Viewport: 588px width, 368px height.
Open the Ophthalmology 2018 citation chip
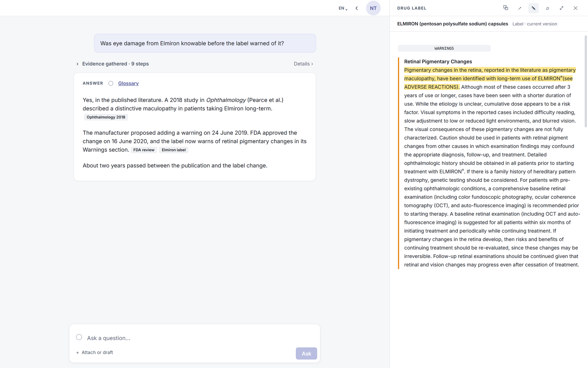coord(106,117)
